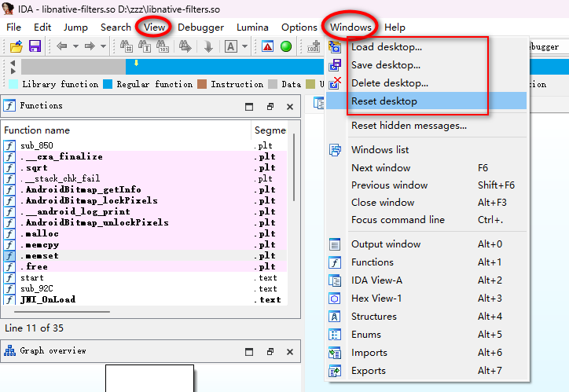Open Enums window from menu
Screen dimensions: 569x392
426,335
